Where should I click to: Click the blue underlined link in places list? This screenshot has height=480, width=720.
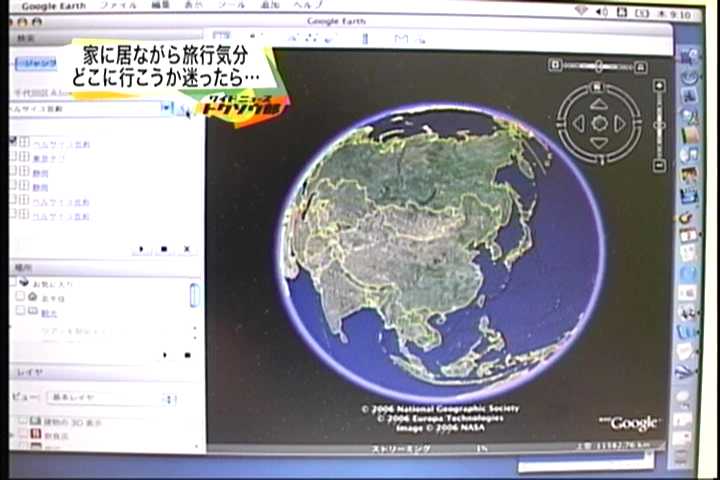click(49, 314)
